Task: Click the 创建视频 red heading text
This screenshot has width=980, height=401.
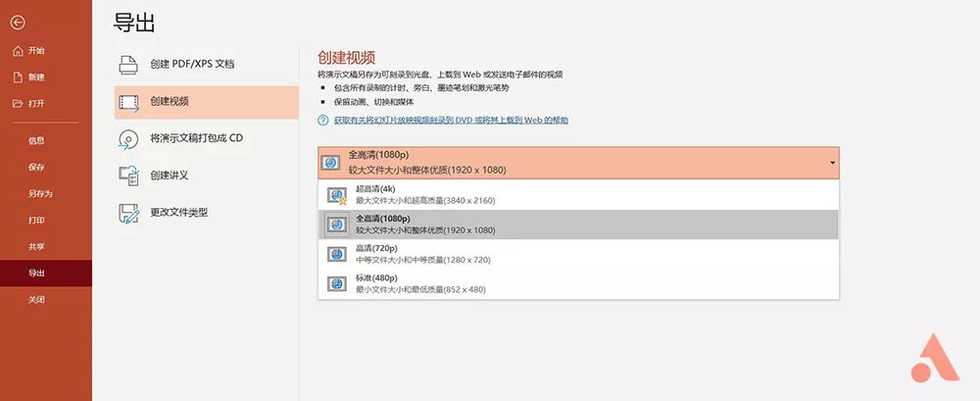Action: (x=346, y=58)
